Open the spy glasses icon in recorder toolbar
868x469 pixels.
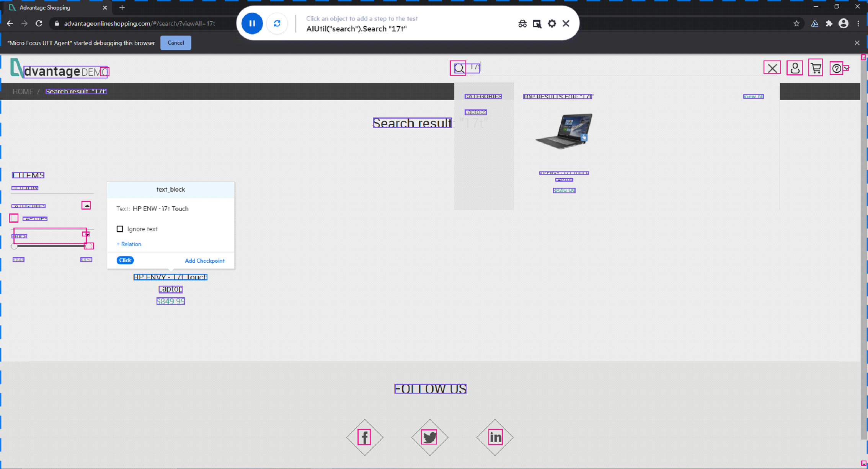pos(522,24)
